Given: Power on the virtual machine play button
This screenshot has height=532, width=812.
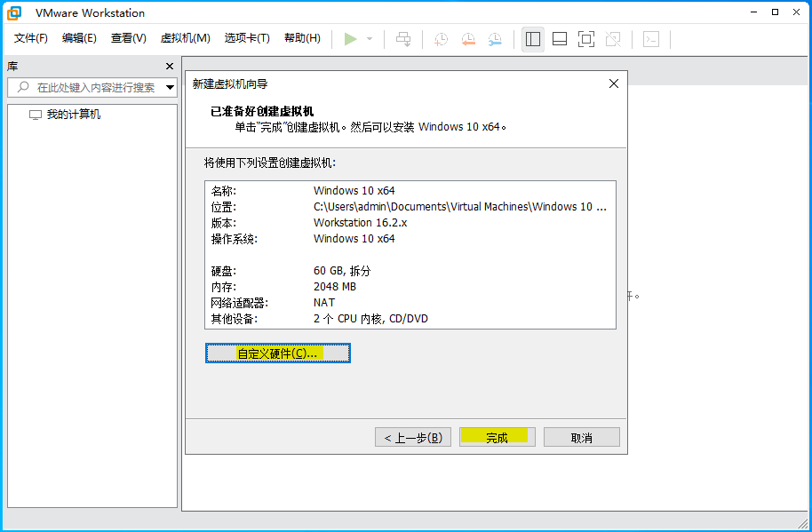Looking at the screenshot, I should tap(351, 39).
